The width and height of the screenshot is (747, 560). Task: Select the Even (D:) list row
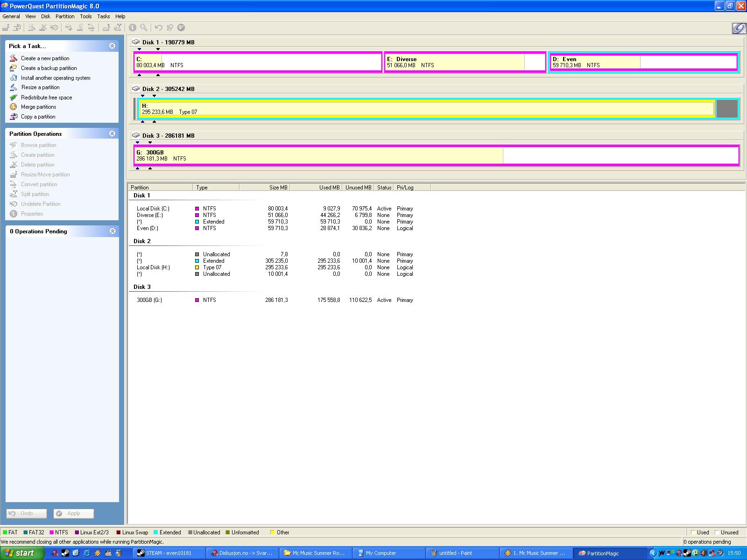pos(275,228)
